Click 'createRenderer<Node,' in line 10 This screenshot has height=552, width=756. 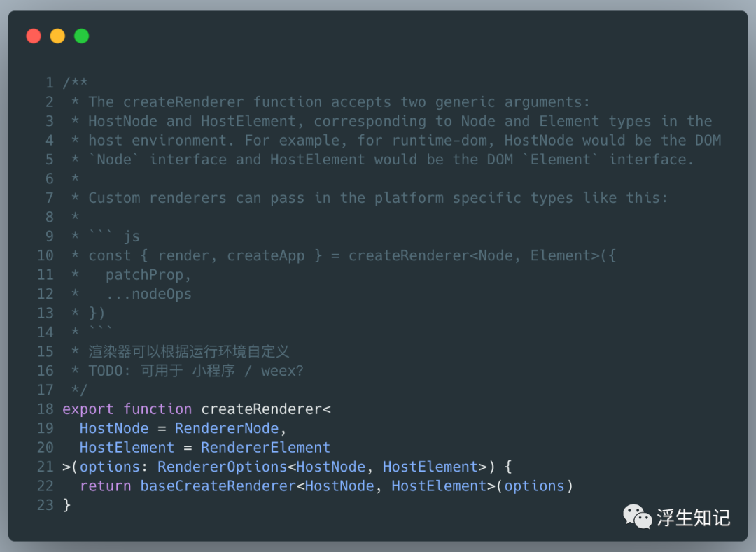pos(435,255)
